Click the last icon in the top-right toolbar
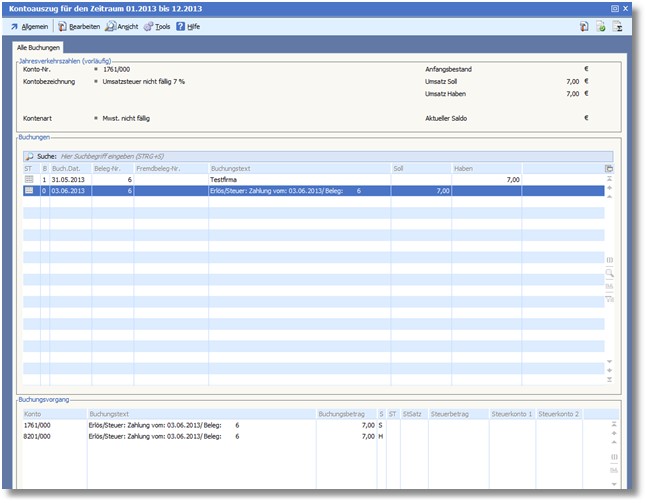Viewport: 646px width, 503px height. click(617, 26)
